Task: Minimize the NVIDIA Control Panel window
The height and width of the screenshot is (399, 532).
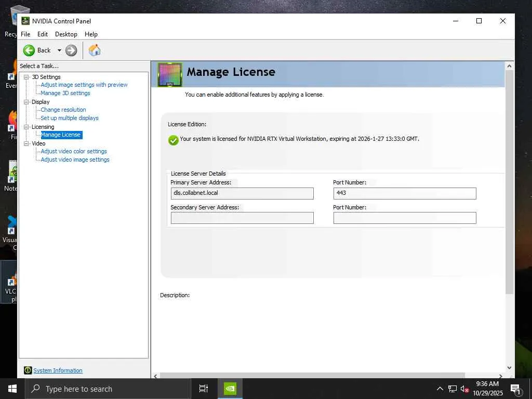Action: tap(456, 21)
